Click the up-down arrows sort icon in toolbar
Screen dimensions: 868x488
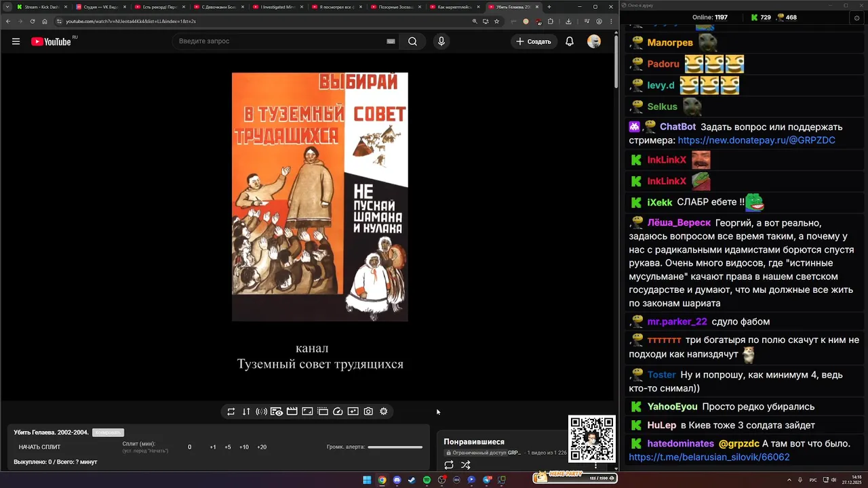coord(246,411)
